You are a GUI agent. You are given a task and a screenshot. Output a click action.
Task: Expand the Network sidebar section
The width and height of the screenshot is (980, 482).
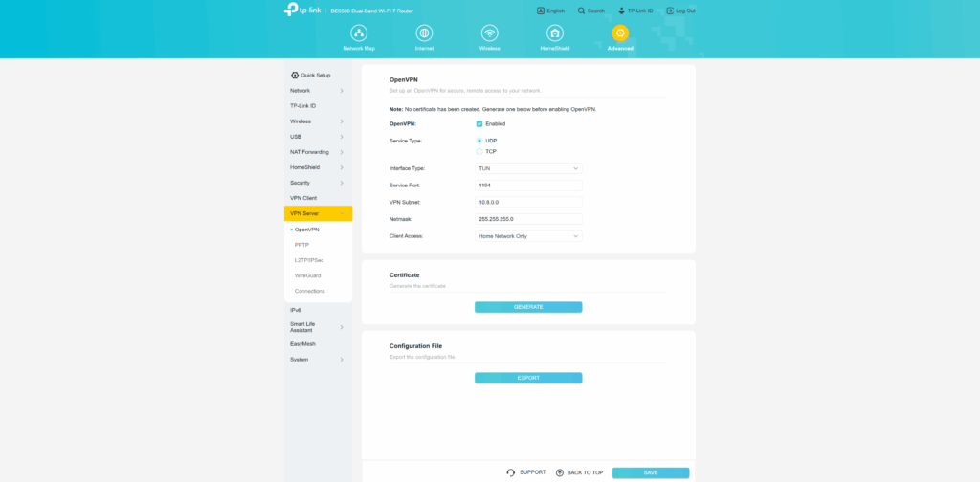(x=342, y=91)
